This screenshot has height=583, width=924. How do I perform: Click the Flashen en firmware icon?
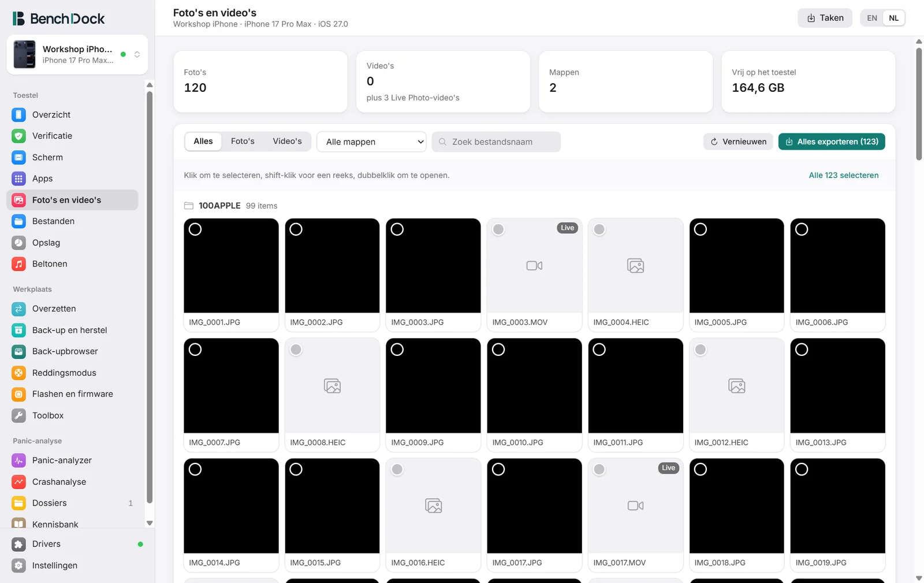[18, 394]
